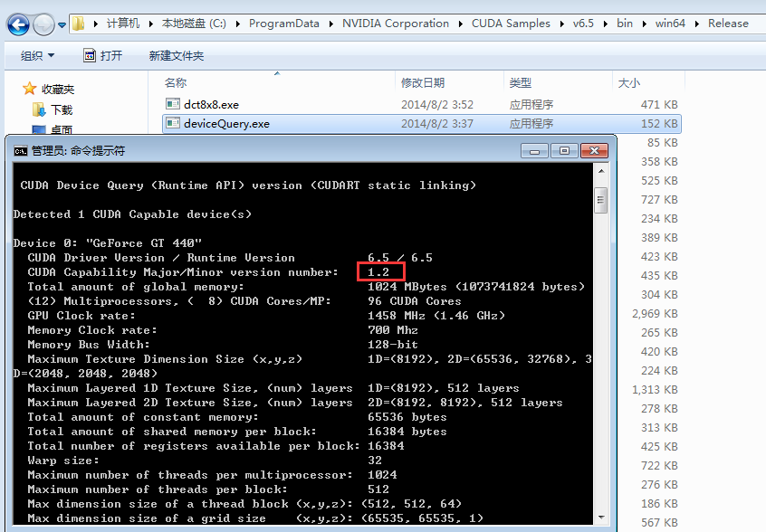
Task: Click the 96 CUDA Cores value
Action: tap(415, 301)
